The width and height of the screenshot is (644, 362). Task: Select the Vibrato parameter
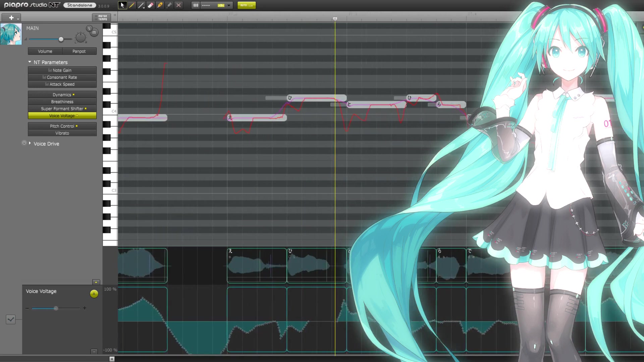point(62,133)
